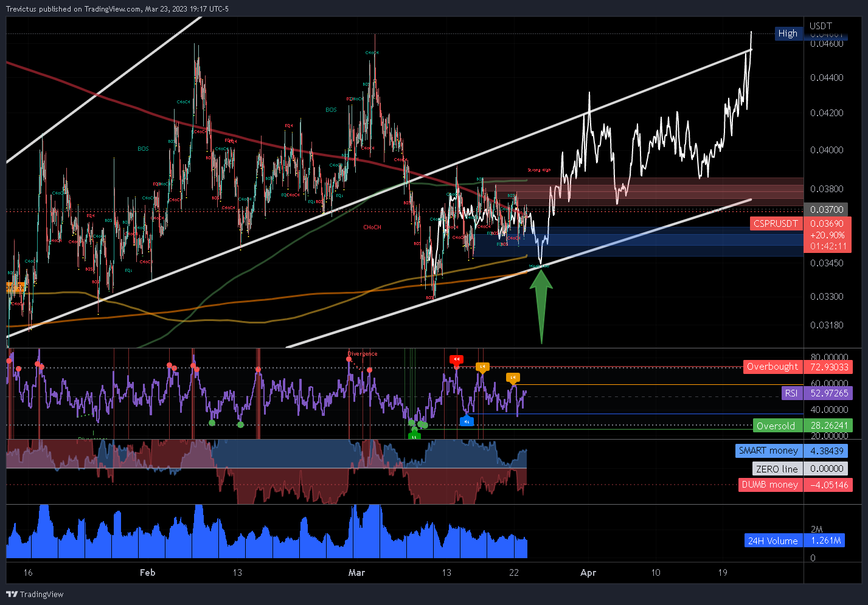
Task: Click the green LL marker on the RSI pane
Action: 414,436
